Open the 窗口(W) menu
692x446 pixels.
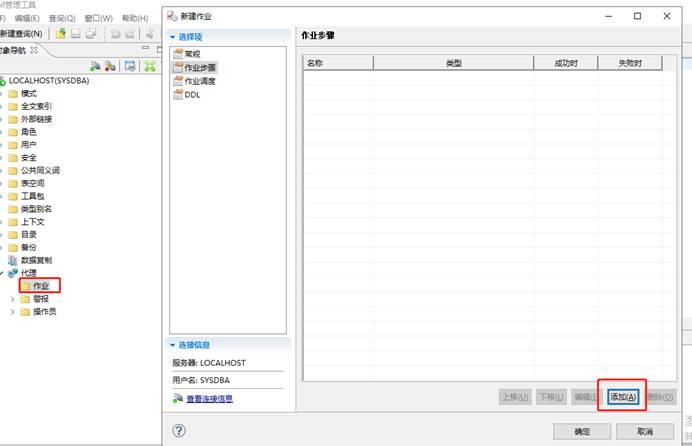pos(98,18)
